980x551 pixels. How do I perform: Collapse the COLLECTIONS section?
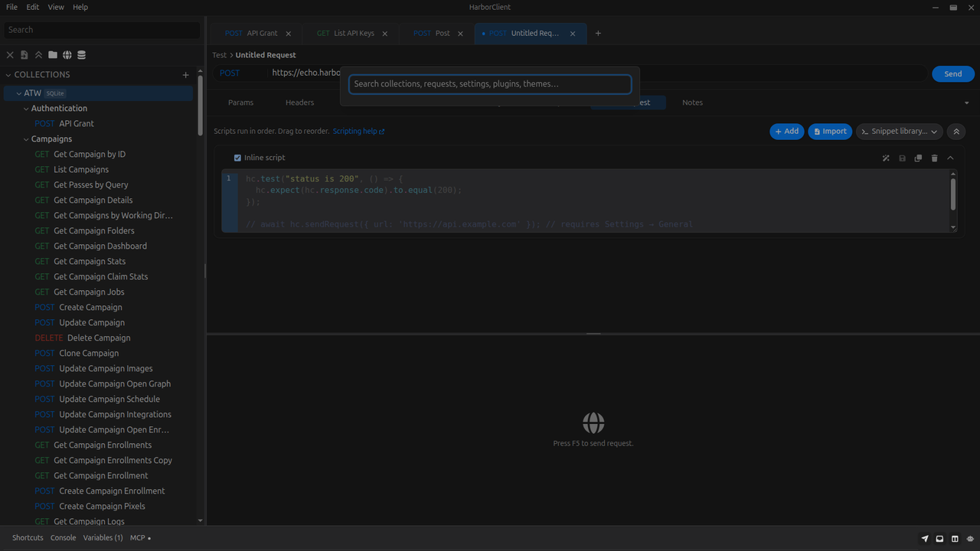coord(8,75)
